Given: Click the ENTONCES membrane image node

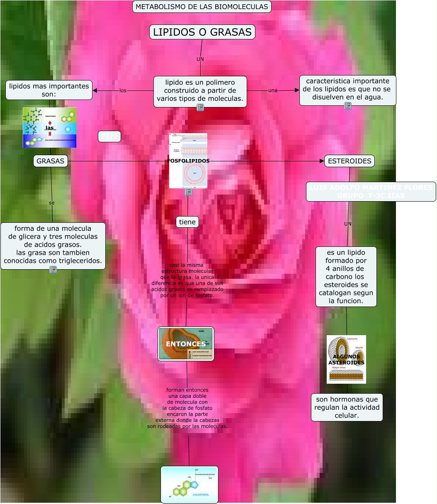Looking at the screenshot, I should point(186,344).
